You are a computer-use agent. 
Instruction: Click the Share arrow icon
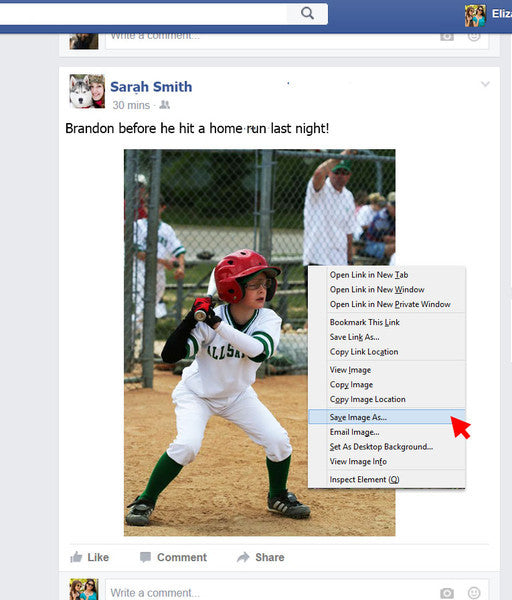243,557
